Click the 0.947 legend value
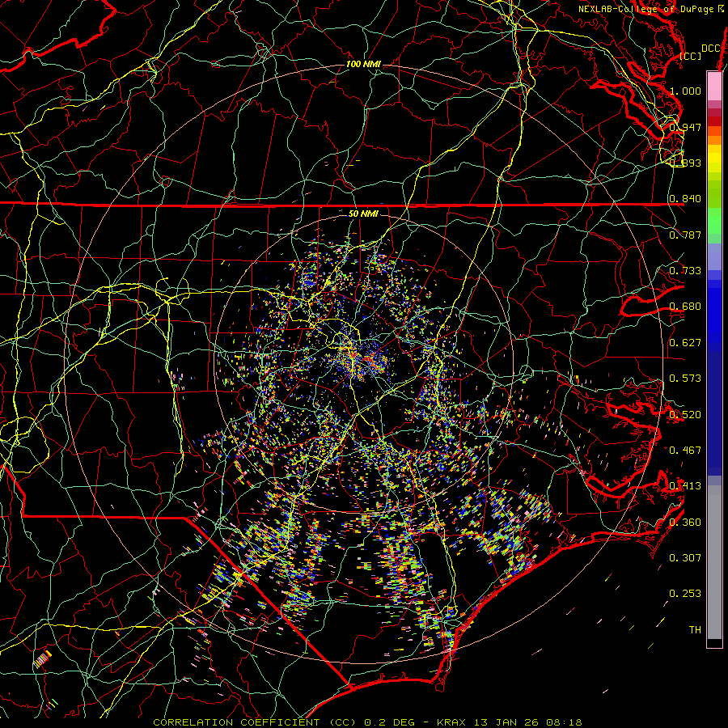The width and height of the screenshot is (728, 728). 685,127
